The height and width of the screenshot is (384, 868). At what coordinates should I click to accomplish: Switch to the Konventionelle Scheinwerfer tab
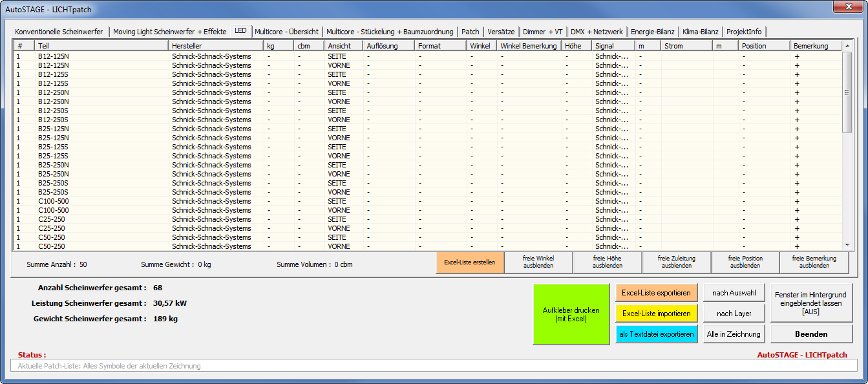pos(59,32)
